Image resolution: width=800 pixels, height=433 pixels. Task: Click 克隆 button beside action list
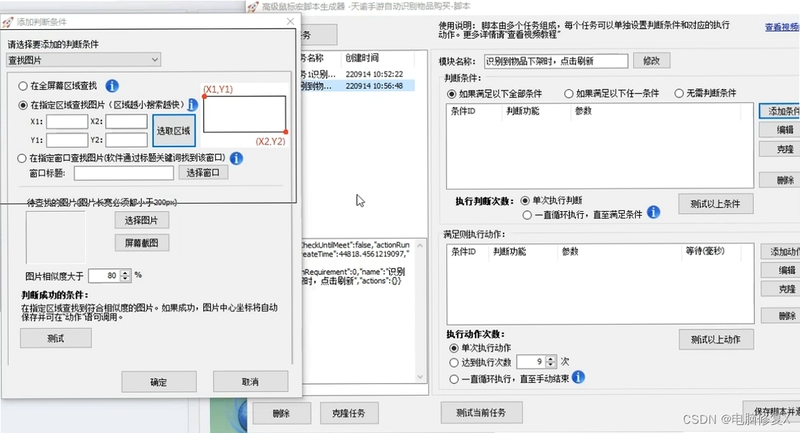click(781, 289)
